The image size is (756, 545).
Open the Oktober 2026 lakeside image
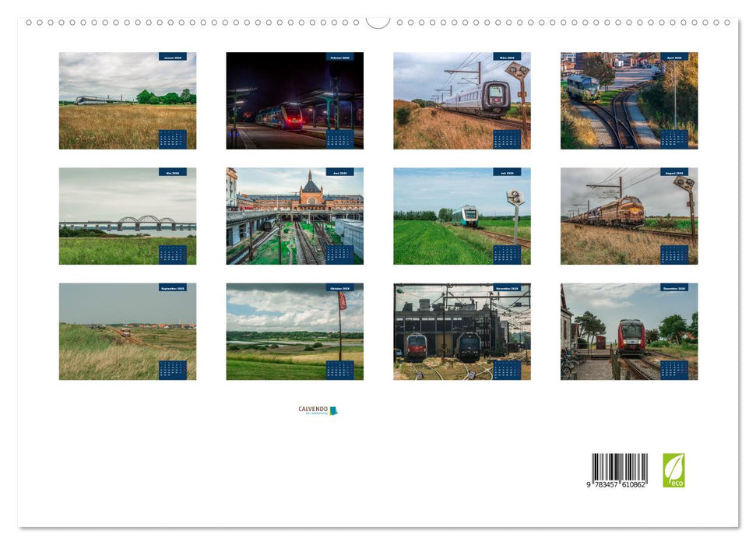pyautogui.click(x=294, y=331)
